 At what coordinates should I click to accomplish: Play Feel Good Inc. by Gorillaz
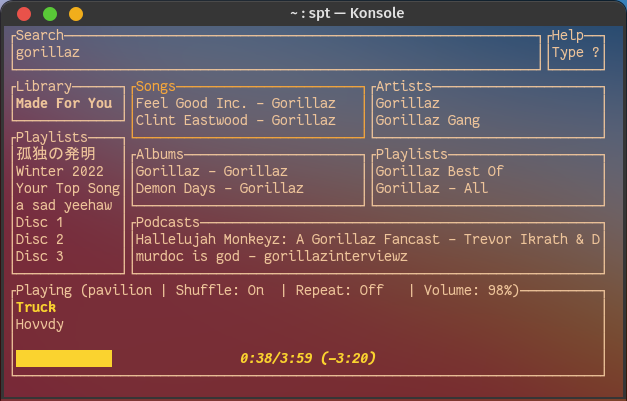[235, 103]
